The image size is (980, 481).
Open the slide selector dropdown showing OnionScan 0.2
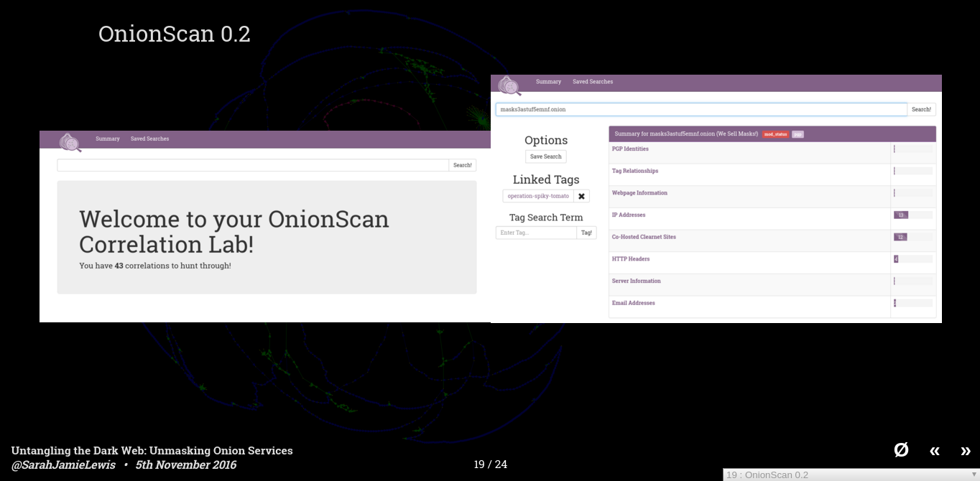(x=851, y=475)
